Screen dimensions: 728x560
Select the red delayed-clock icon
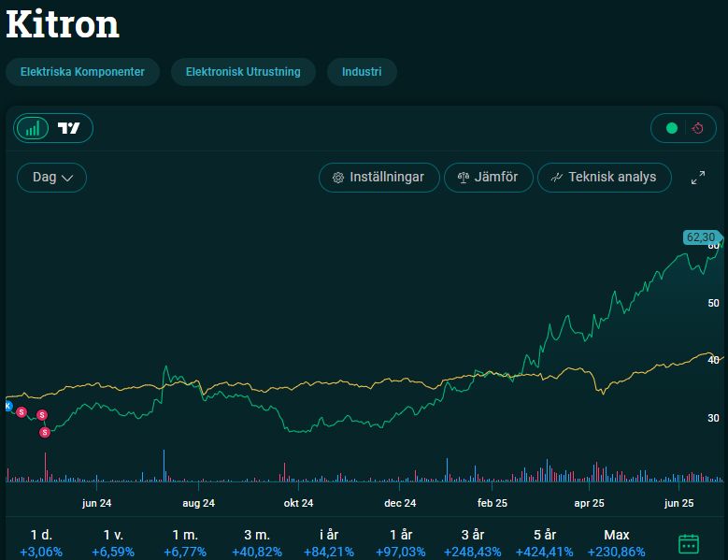[697, 128]
